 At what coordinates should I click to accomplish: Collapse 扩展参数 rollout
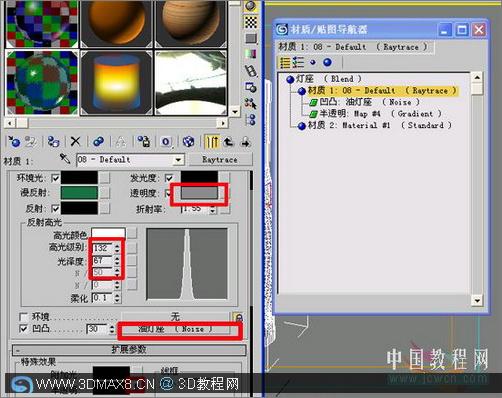tap(129, 350)
